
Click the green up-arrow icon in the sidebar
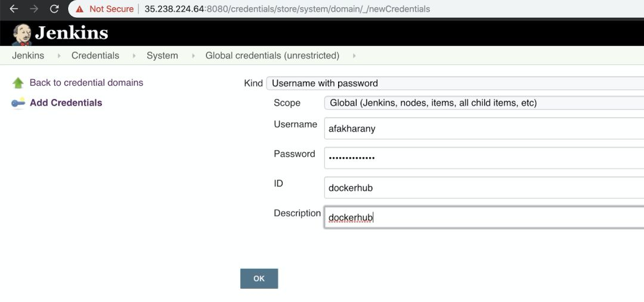click(18, 83)
